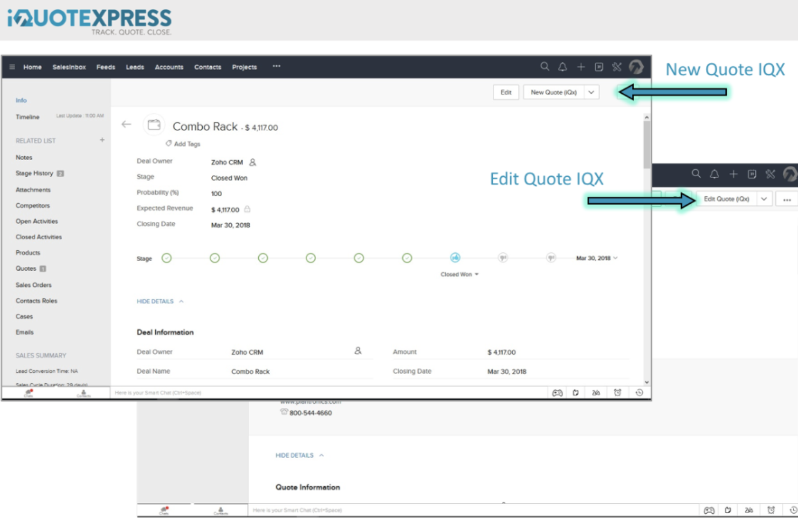
Task: Open the Setup tools icon in top bar
Action: point(616,66)
